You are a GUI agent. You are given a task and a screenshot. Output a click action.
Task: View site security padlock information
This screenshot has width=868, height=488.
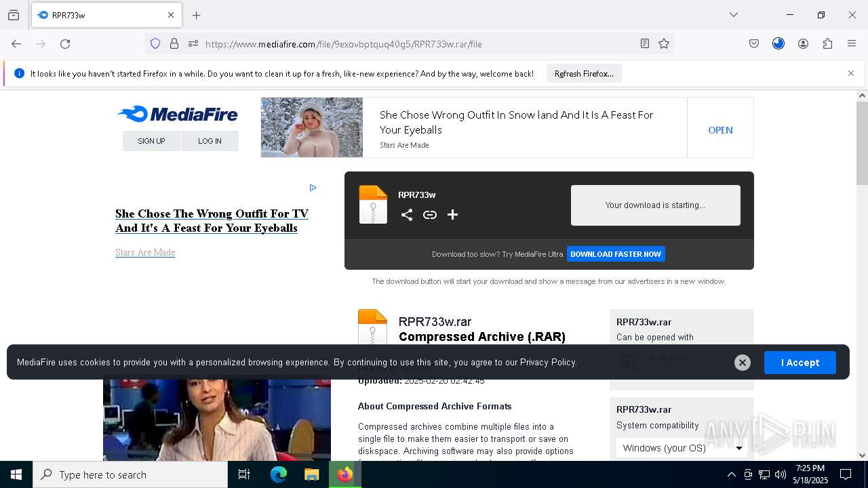pyautogui.click(x=174, y=43)
